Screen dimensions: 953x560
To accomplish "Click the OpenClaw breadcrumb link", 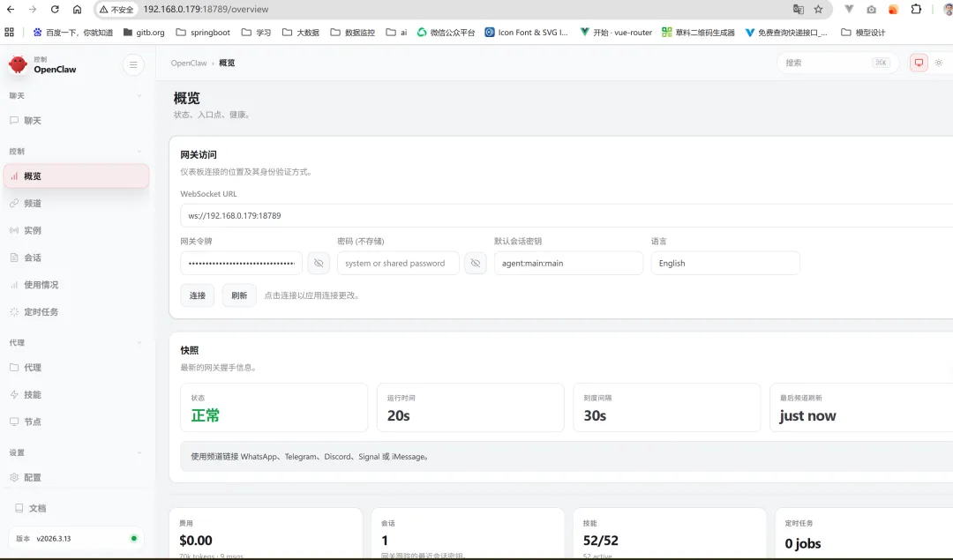I will click(189, 63).
